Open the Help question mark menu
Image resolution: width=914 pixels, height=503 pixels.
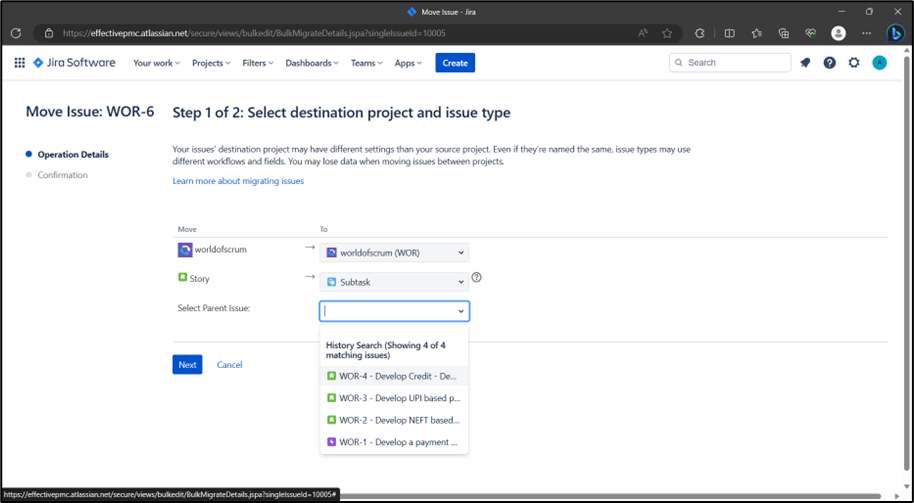pyautogui.click(x=829, y=63)
